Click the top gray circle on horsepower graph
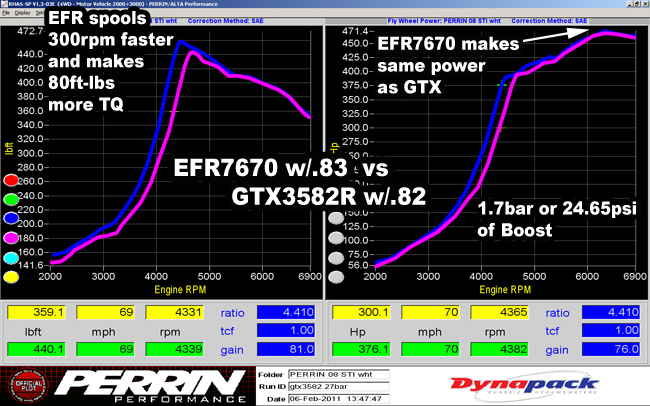Viewport: 650px width, 406px height. click(x=336, y=218)
